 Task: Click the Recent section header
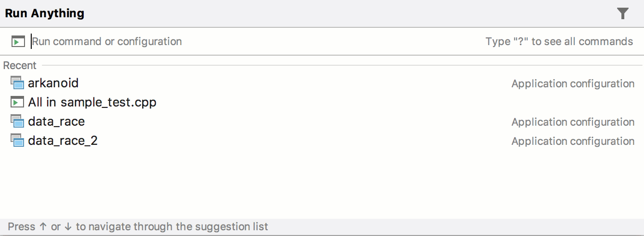(x=20, y=65)
